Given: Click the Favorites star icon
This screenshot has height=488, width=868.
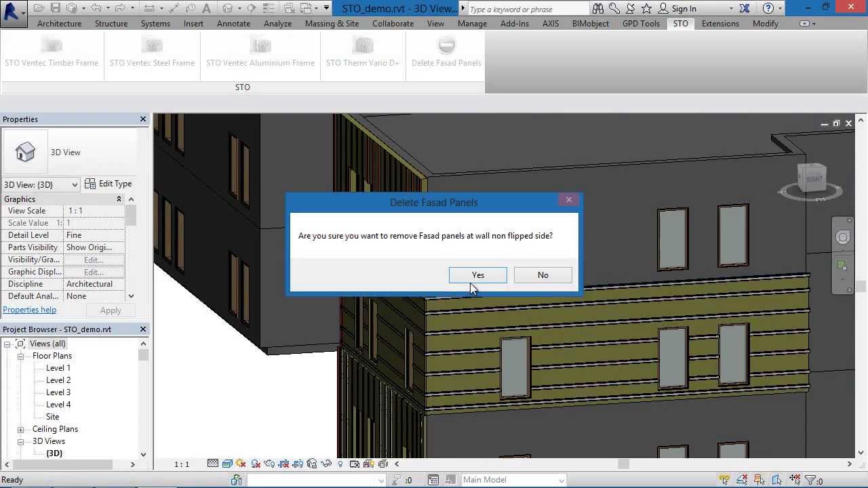Looking at the screenshot, I should coord(646,9).
